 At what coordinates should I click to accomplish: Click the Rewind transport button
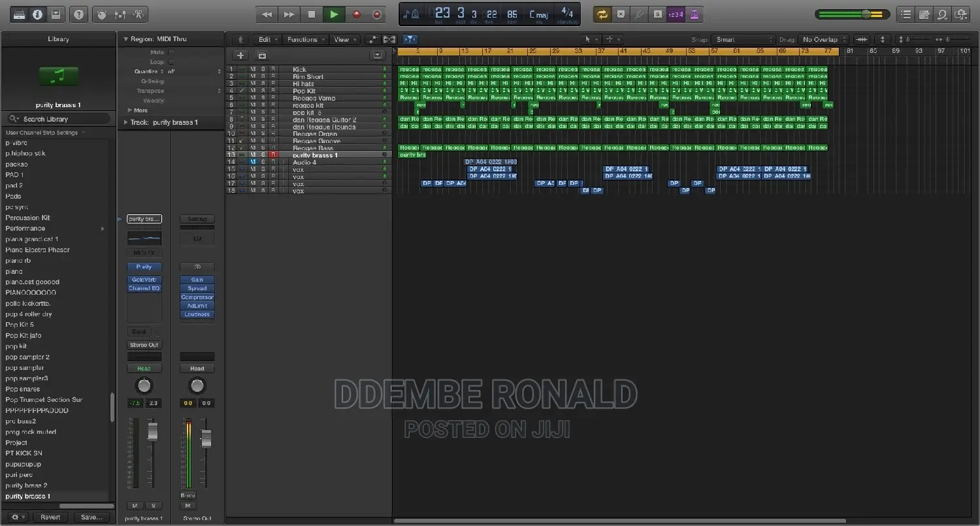[x=267, y=14]
